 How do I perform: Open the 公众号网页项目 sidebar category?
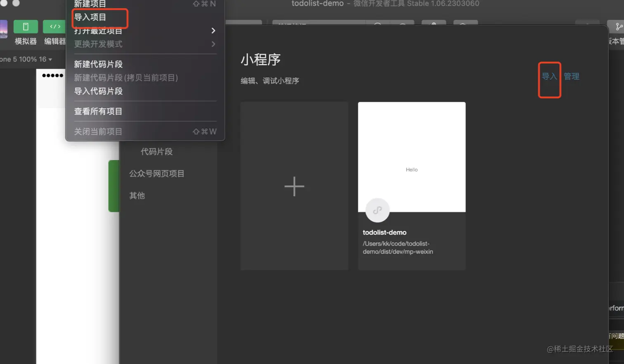(157, 174)
